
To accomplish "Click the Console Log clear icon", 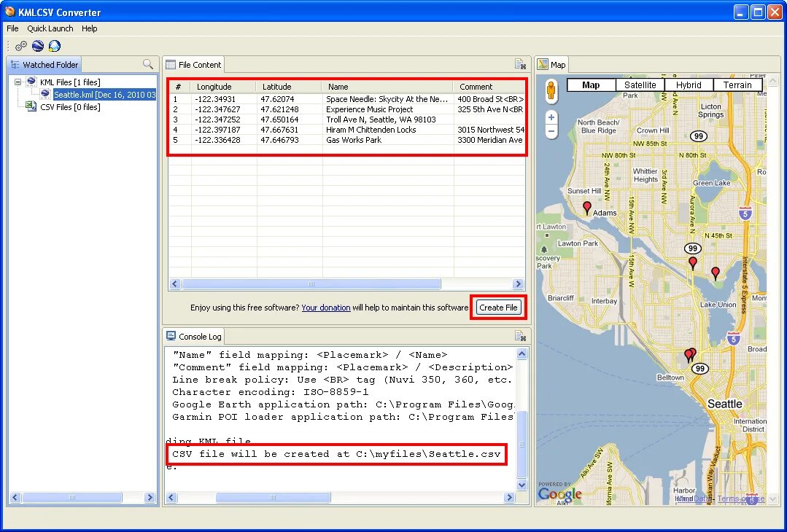I will point(520,336).
